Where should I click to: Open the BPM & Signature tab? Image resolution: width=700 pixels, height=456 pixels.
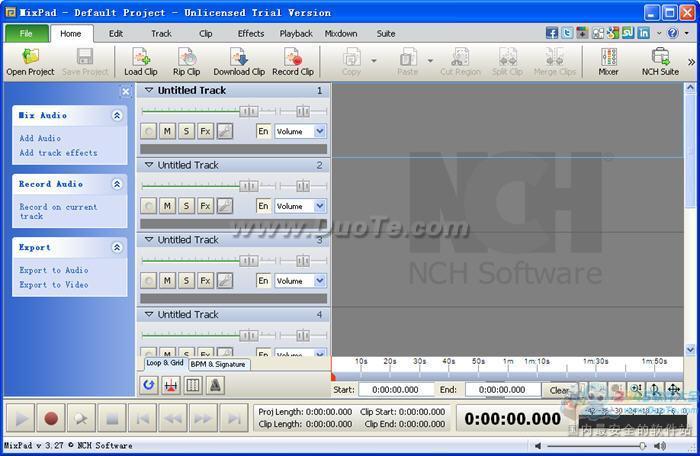[x=219, y=365]
